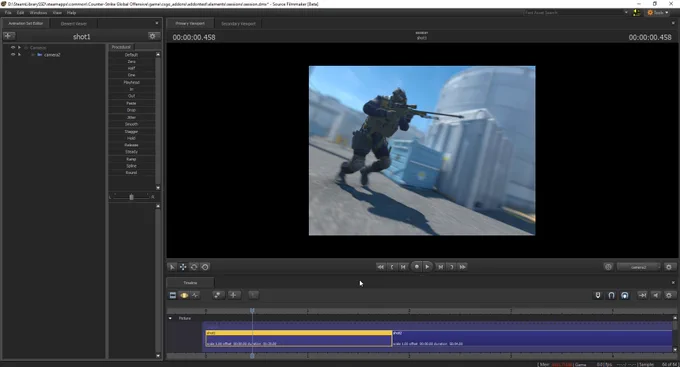Click the fourth timeline toolbar tool button
The image size is (680, 367).
[x=218, y=295]
